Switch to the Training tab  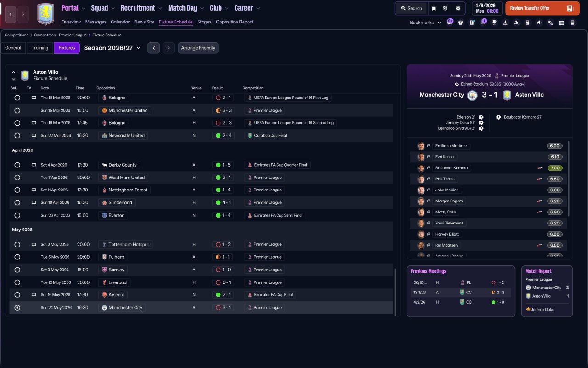(x=40, y=48)
